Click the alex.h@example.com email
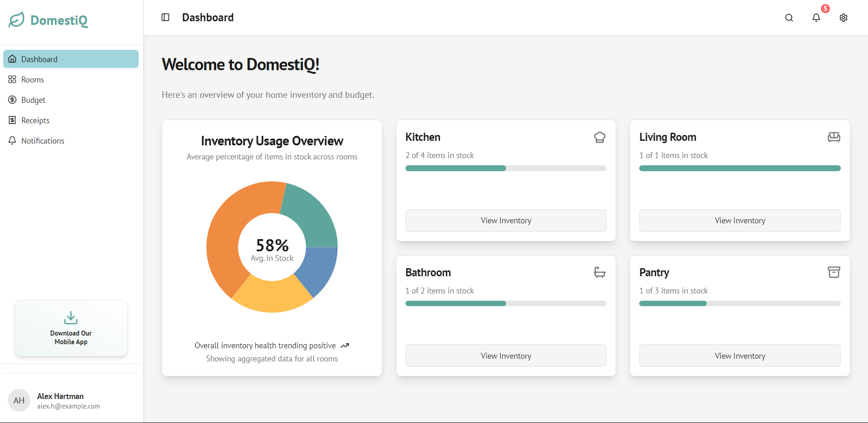Viewport: 868px width, 423px height. pos(68,406)
